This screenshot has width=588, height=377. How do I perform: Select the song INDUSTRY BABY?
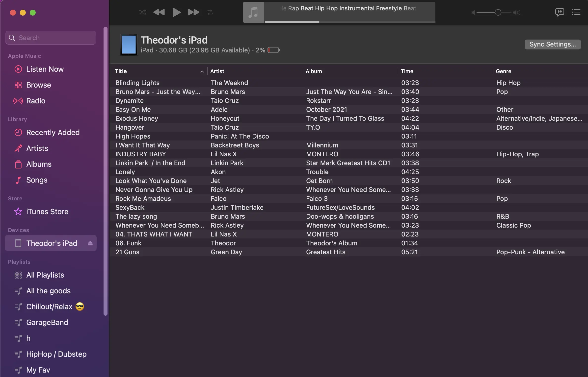[x=349, y=154]
